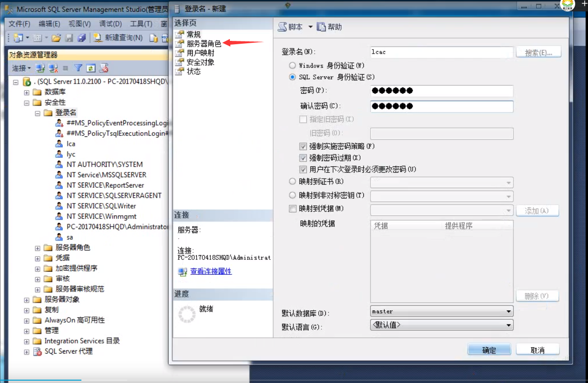The height and width of the screenshot is (383, 588).
Task: Open the 编辑(E) menu
Action: tap(49, 24)
